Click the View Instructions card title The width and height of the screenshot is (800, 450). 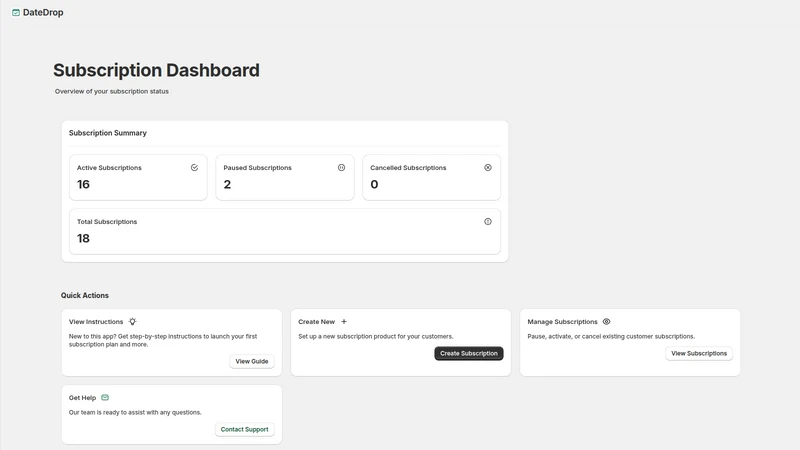[96, 322]
